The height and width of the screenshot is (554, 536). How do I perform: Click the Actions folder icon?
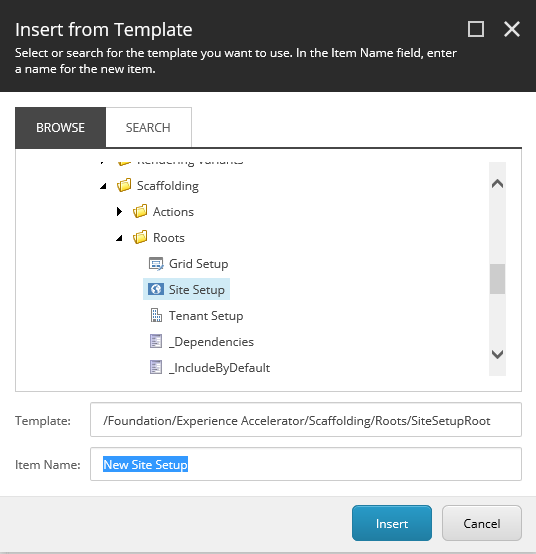coord(140,211)
